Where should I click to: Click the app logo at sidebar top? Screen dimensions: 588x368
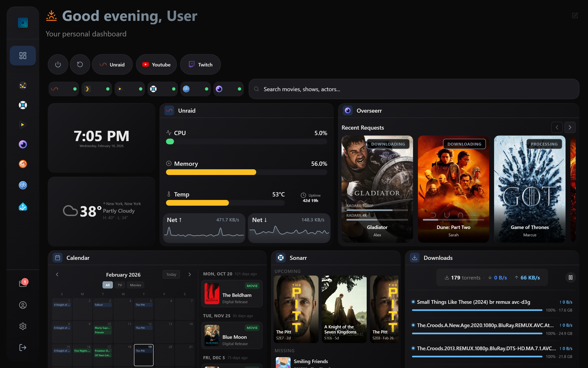click(x=23, y=23)
